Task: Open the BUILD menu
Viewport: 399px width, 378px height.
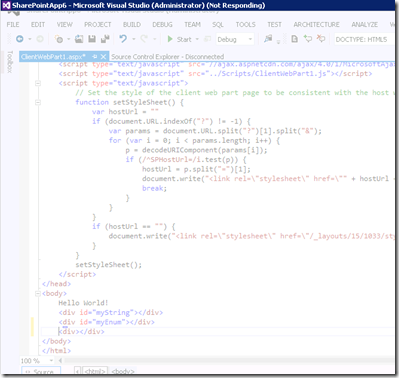Action: (132, 24)
